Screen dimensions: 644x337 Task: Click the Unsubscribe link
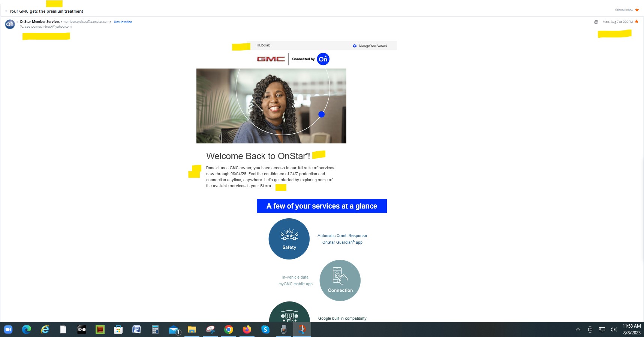point(123,22)
